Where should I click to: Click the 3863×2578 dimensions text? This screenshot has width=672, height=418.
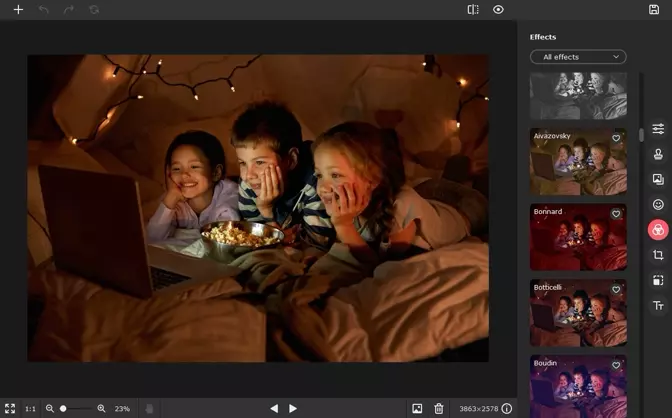[x=479, y=409]
